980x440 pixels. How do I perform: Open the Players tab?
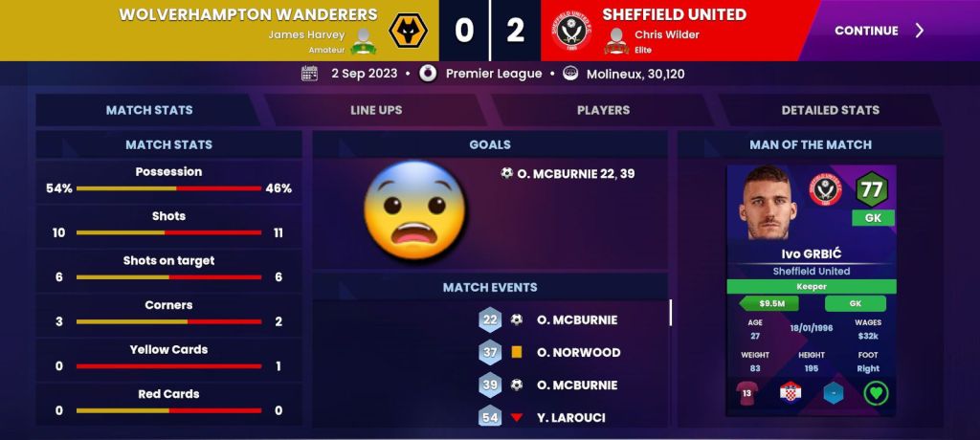[603, 110]
